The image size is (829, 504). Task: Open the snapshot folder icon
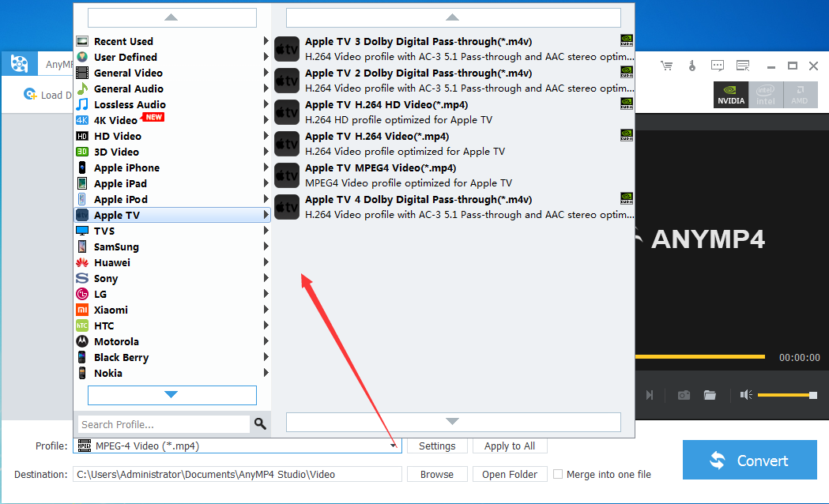709,394
